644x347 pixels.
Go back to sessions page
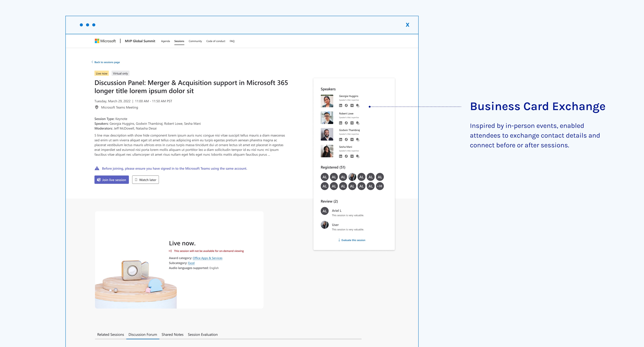[x=107, y=62]
